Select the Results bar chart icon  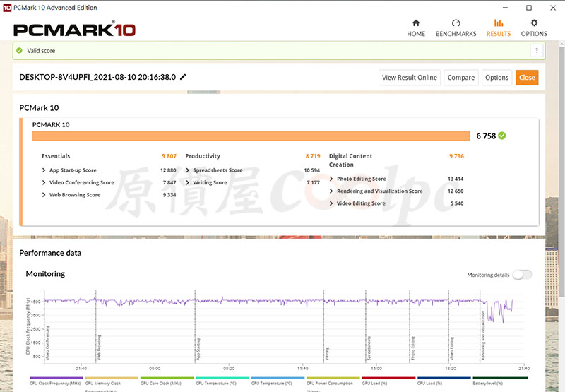(499, 23)
